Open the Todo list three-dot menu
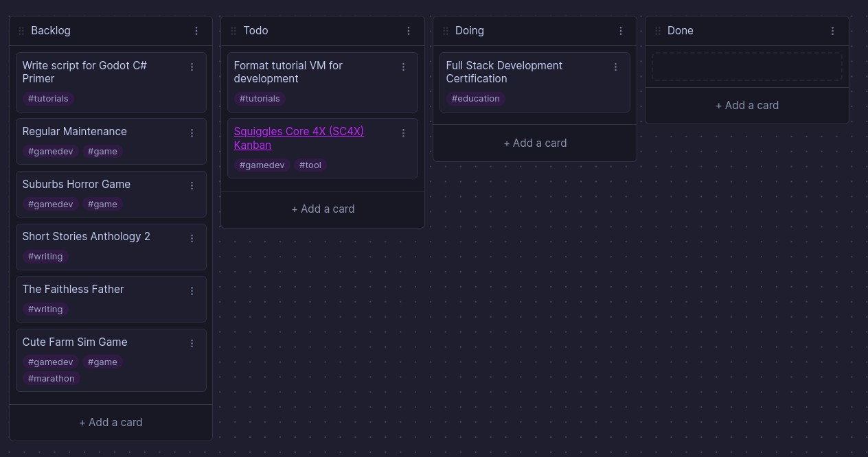868x457 pixels. coord(409,31)
